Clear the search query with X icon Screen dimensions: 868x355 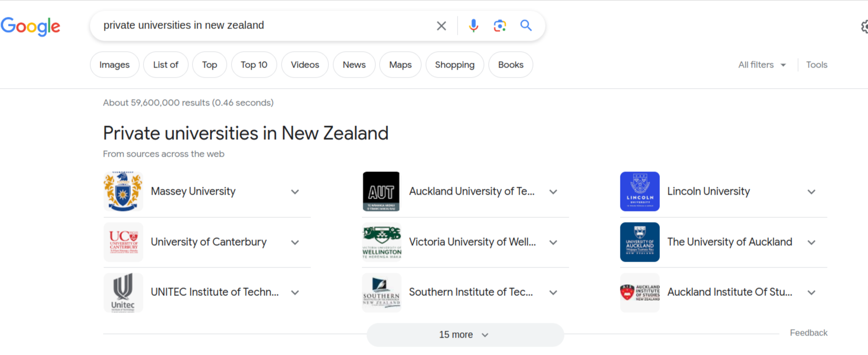442,25
